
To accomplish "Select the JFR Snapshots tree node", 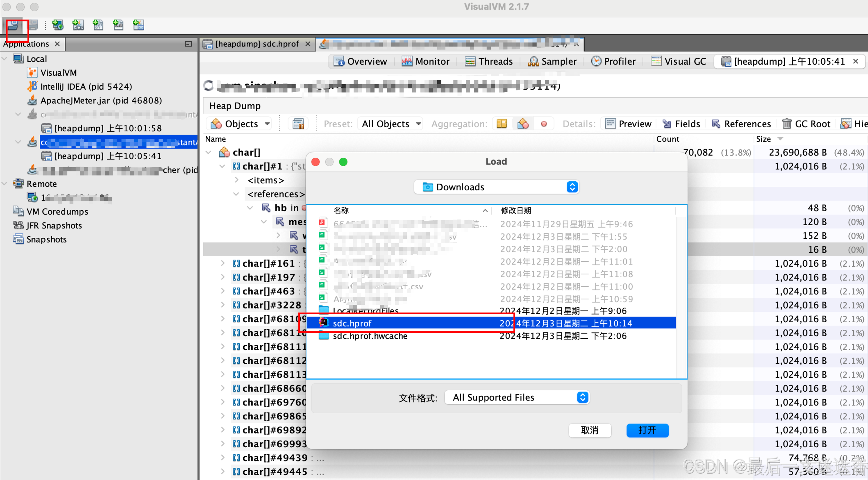I will tap(54, 225).
